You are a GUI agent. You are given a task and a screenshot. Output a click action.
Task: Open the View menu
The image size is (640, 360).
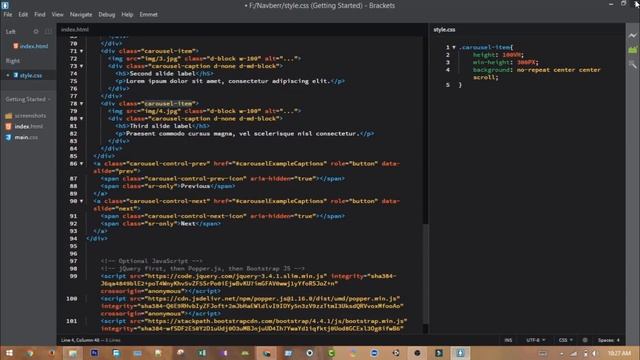tap(57, 14)
